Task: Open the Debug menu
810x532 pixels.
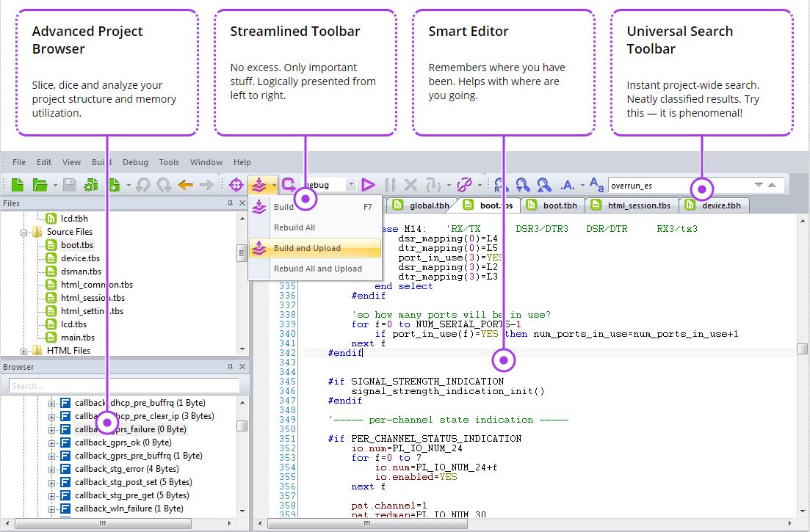Action: pos(135,162)
